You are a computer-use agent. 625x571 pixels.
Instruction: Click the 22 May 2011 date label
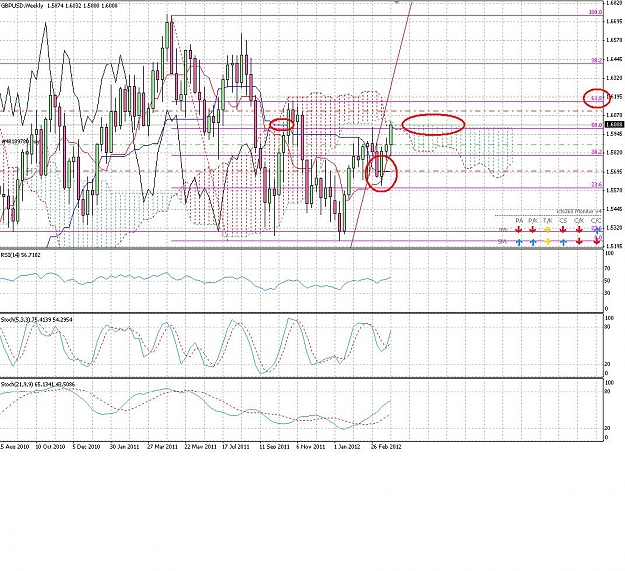(x=200, y=447)
